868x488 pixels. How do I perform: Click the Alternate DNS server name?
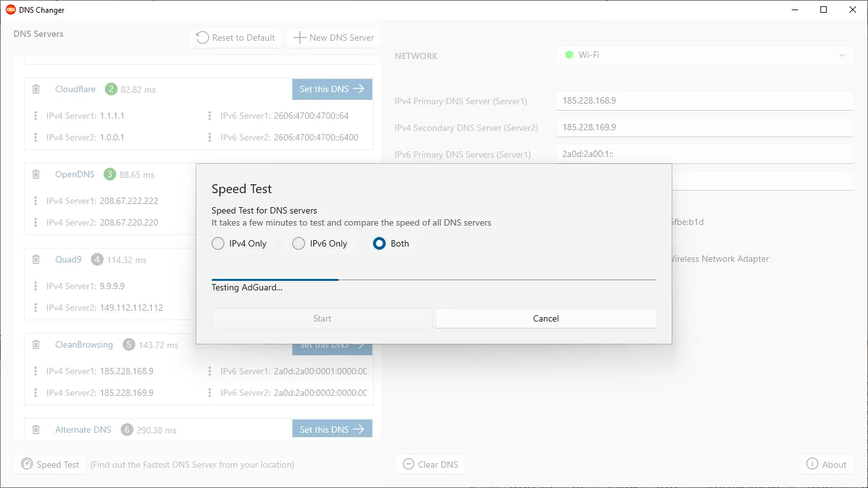pos(83,430)
